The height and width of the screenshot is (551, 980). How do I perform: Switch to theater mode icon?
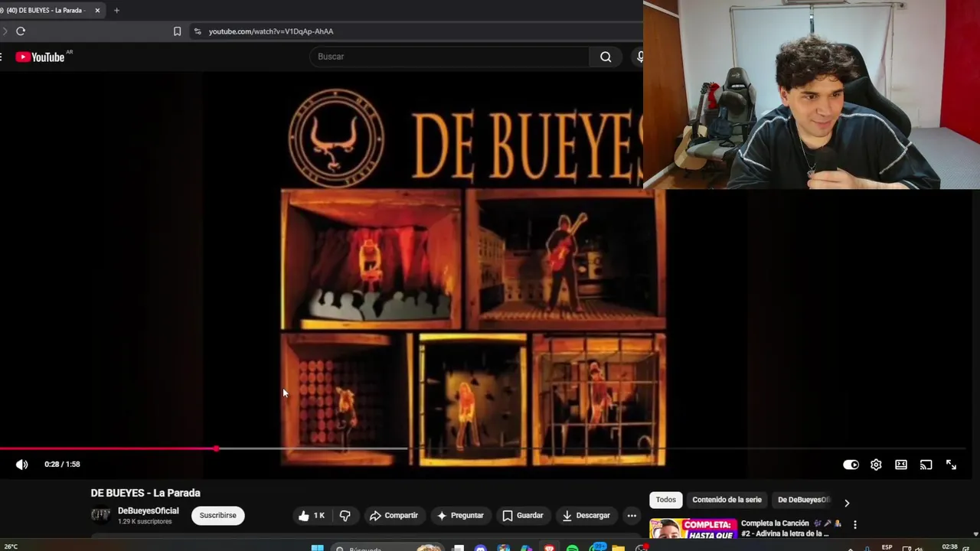[x=901, y=465]
